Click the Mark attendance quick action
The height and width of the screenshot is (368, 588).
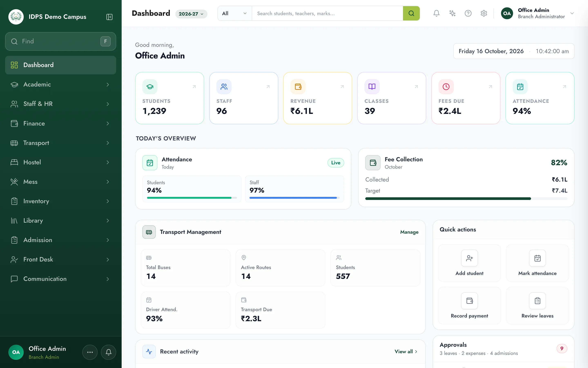click(x=537, y=263)
